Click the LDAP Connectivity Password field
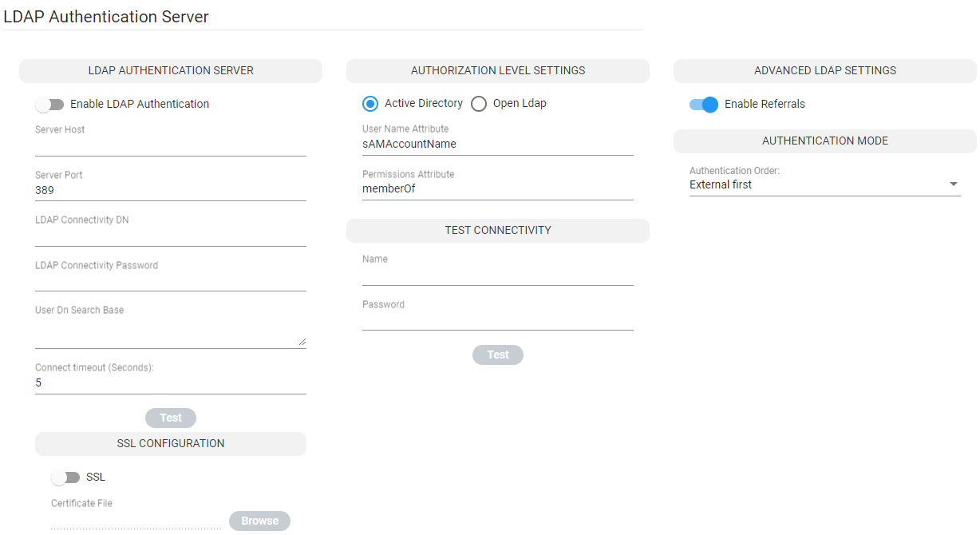Viewport: 980px width, 535px height. (170, 281)
